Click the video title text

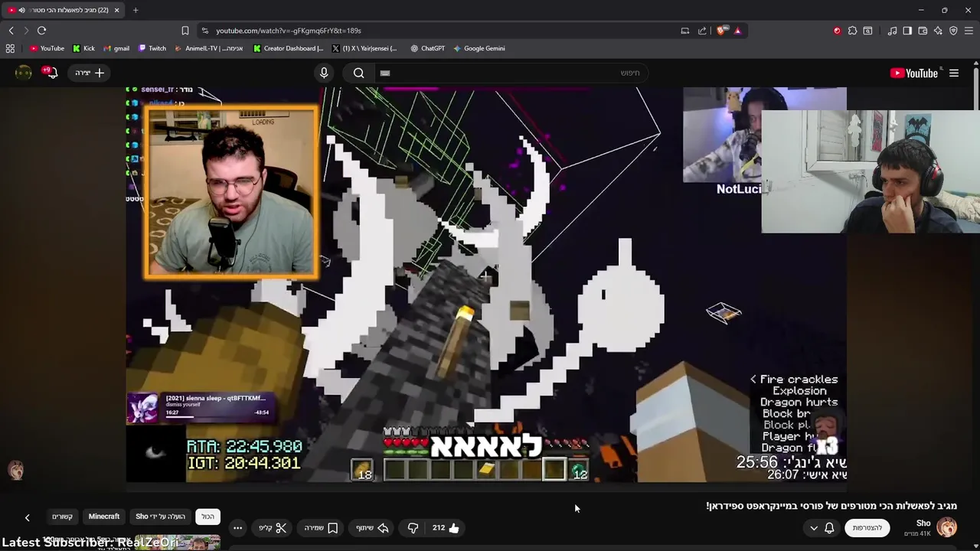click(831, 505)
